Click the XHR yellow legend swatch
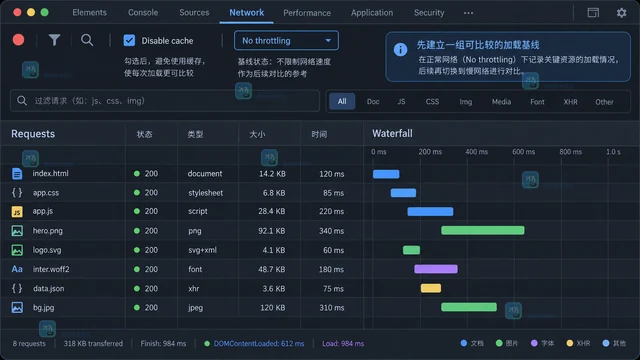 point(570,343)
